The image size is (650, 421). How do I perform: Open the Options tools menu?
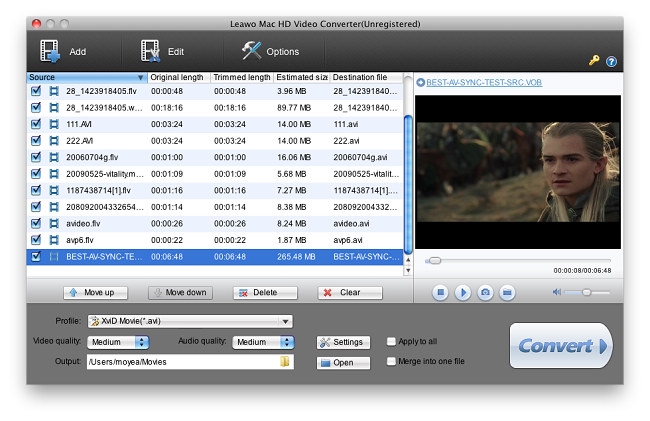270,51
